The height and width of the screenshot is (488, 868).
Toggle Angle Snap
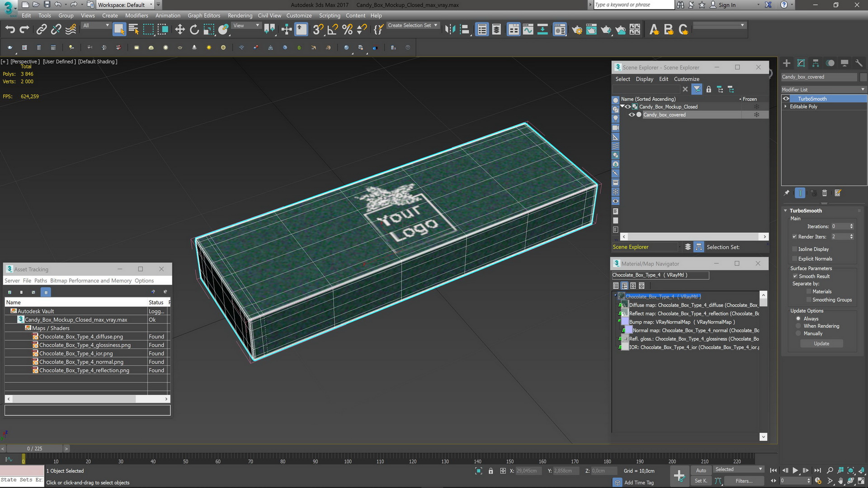pos(333,30)
